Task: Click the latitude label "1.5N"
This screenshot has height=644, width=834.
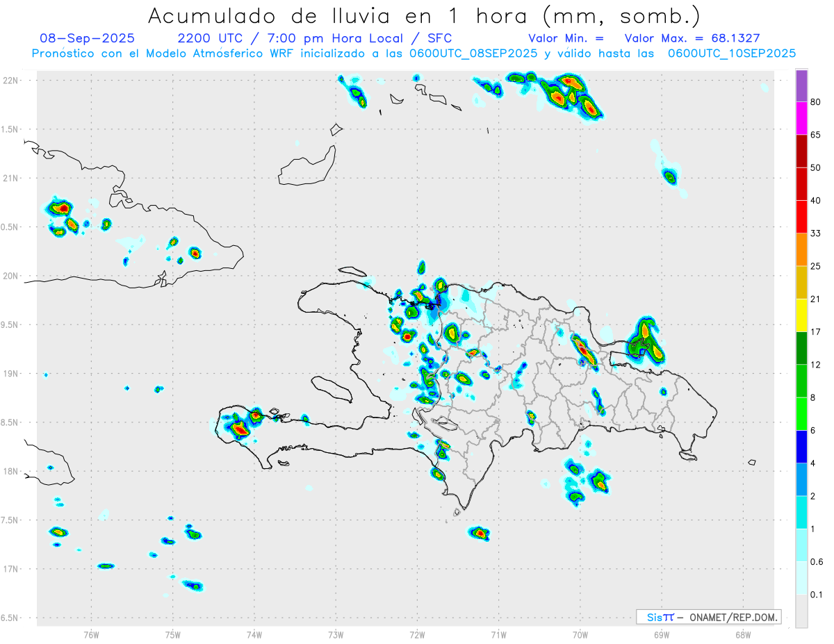Action: click(x=10, y=129)
